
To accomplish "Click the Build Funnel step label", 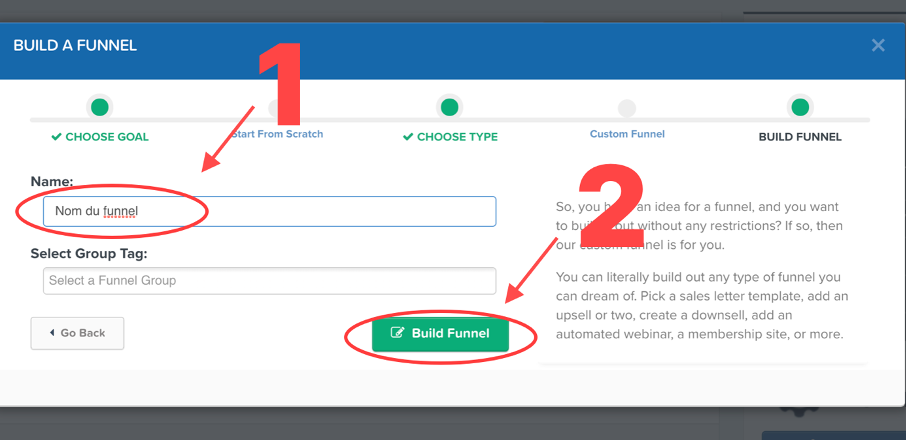I will (800, 137).
